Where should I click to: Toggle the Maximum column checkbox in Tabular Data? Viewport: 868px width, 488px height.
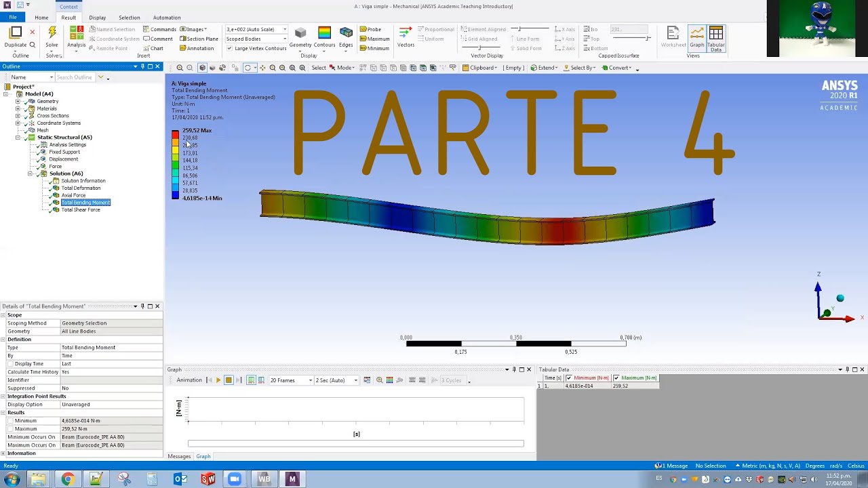pos(616,378)
